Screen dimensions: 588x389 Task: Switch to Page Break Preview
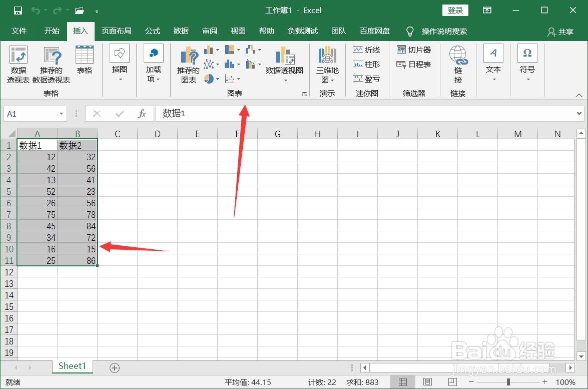[452, 382]
